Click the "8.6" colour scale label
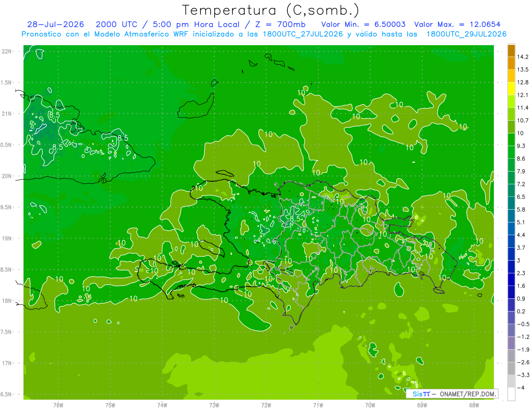The image size is (532, 411). pyautogui.click(x=521, y=159)
